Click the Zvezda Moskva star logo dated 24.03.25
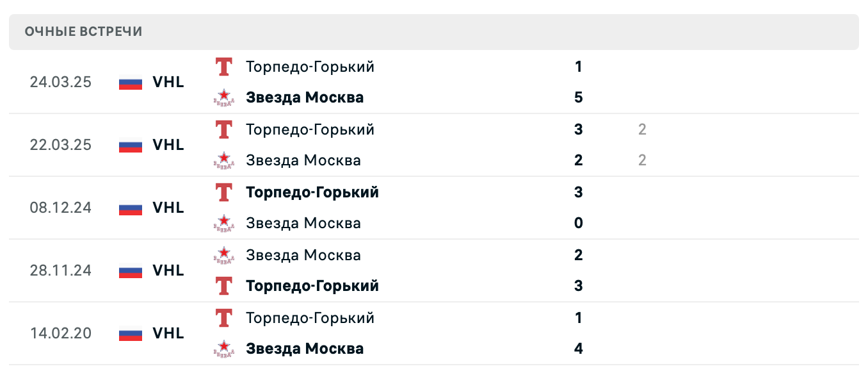This screenshot has height=373, width=868. click(223, 97)
